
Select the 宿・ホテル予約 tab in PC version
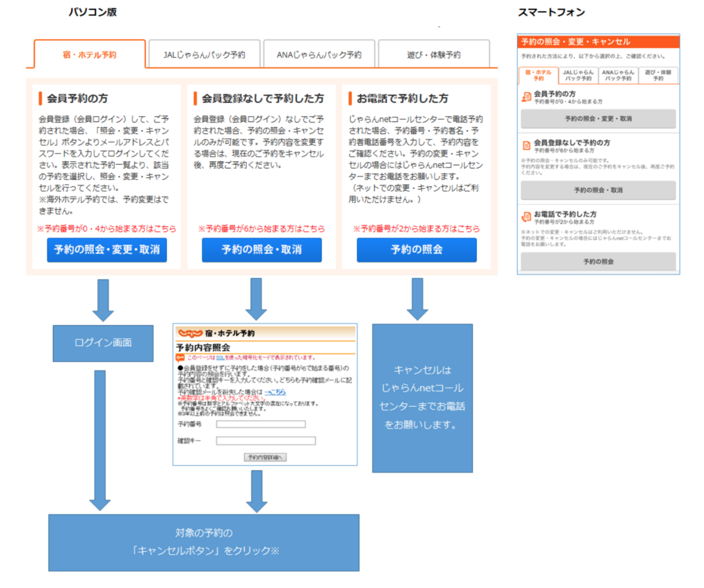[x=90, y=54]
